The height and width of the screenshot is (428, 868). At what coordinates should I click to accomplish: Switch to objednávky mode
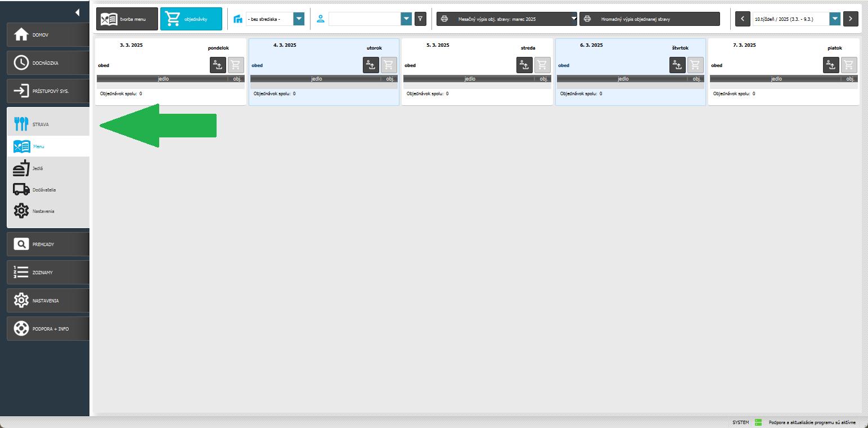tap(191, 19)
